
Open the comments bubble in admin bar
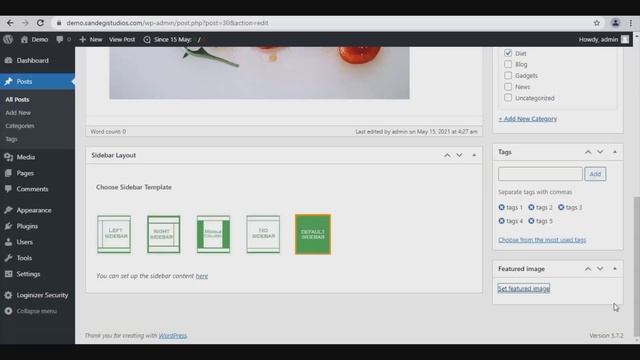coord(63,40)
